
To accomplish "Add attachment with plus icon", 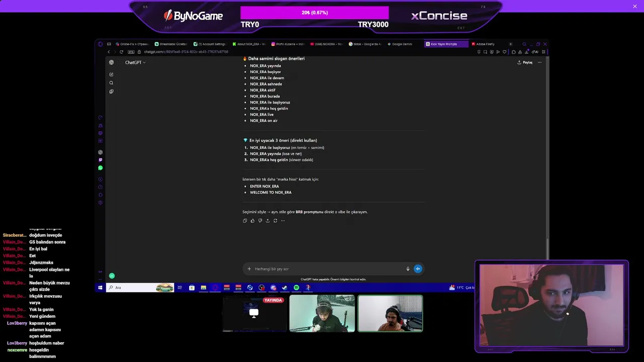I will tap(249, 269).
